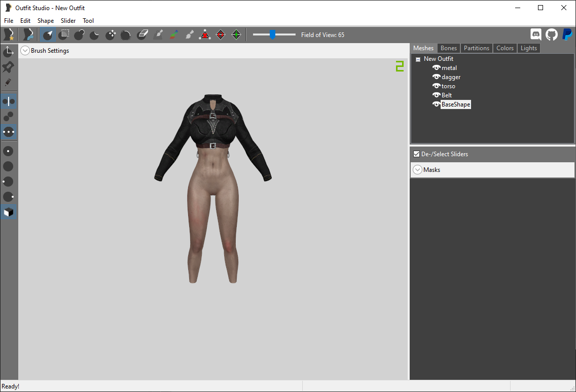Select the metal mesh name

(449, 68)
